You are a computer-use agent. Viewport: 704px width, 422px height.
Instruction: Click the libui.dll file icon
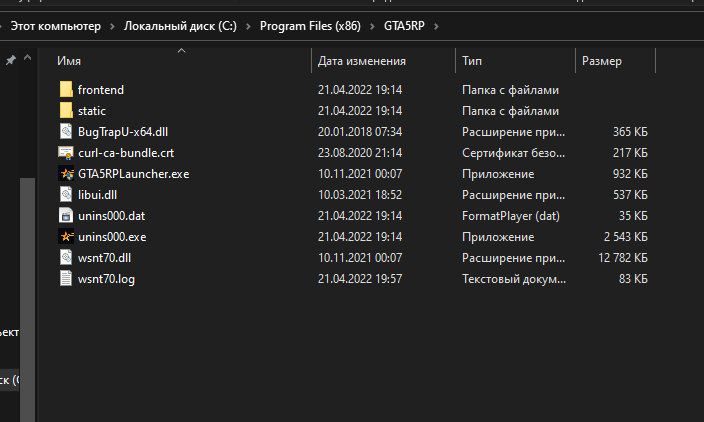pos(66,194)
